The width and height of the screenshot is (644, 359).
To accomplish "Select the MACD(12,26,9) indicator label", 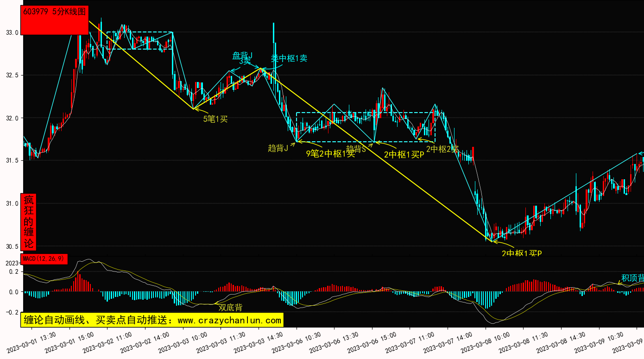I will 44,258.
